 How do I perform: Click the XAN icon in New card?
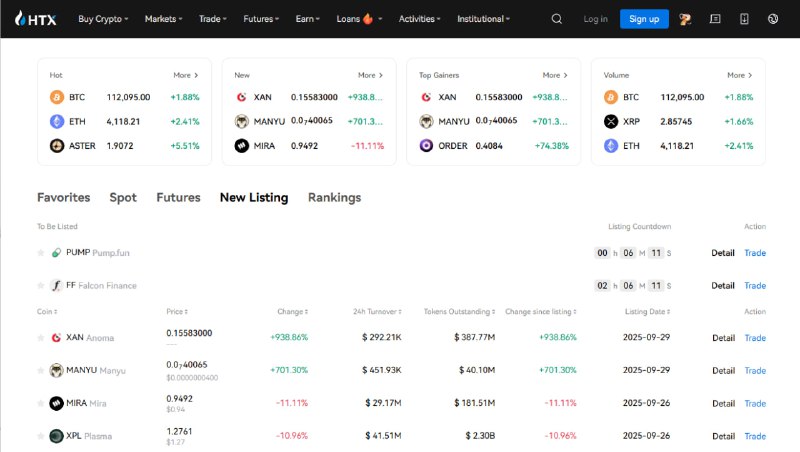tap(241, 97)
